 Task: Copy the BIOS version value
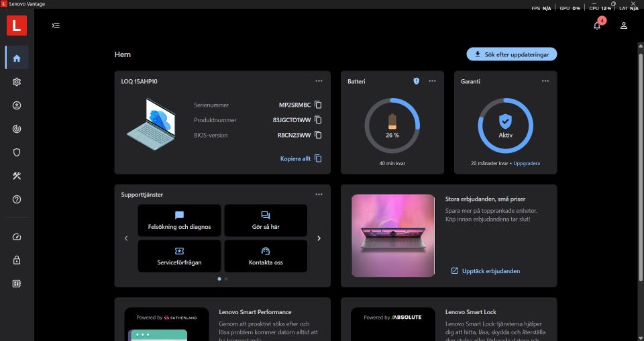pos(318,135)
